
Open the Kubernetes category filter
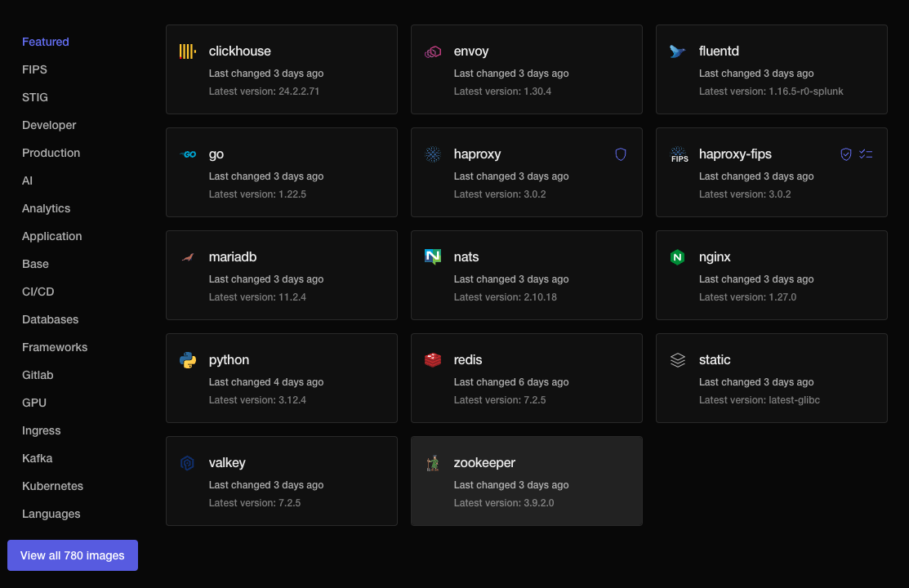52,486
